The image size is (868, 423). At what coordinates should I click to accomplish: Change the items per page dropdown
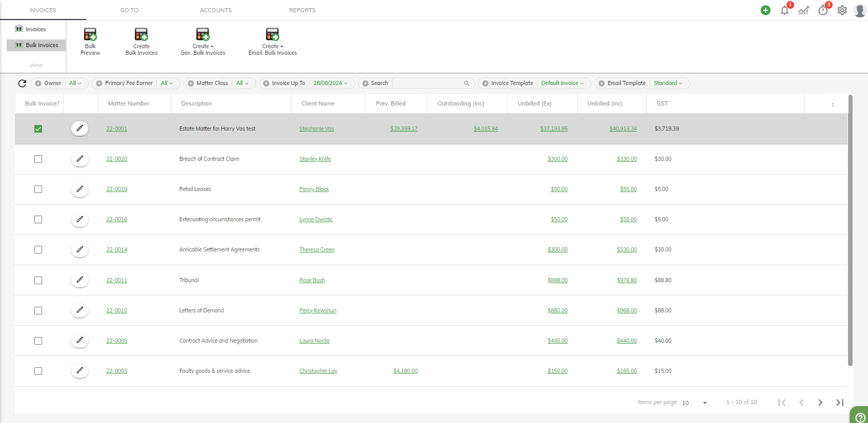click(x=694, y=403)
